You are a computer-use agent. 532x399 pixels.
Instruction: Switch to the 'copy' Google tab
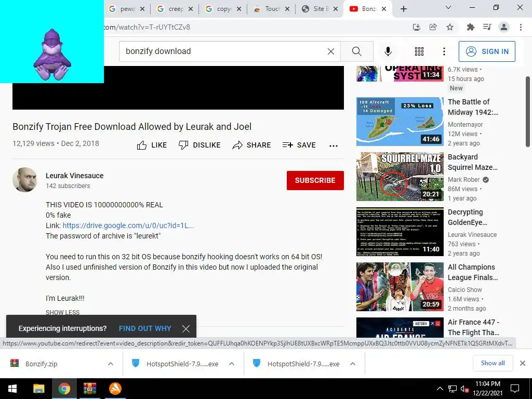(222, 9)
